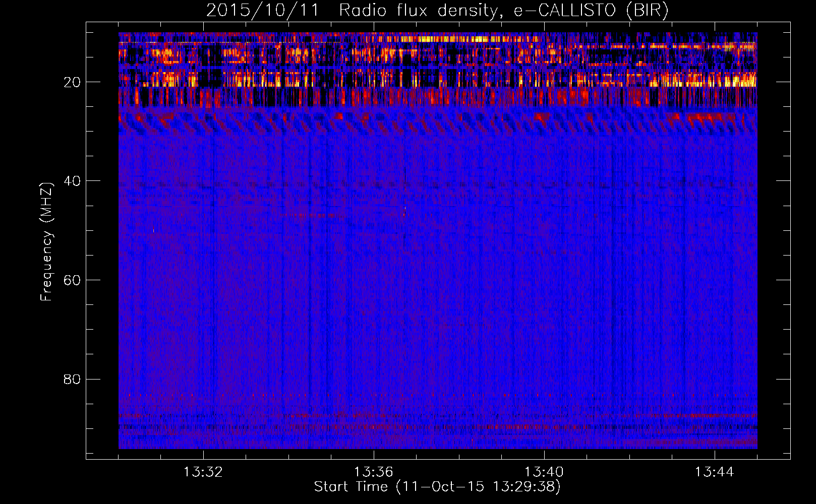Image resolution: width=816 pixels, height=504 pixels.
Task: Select the 20 MHz tick label
Action: pyautogui.click(x=72, y=82)
